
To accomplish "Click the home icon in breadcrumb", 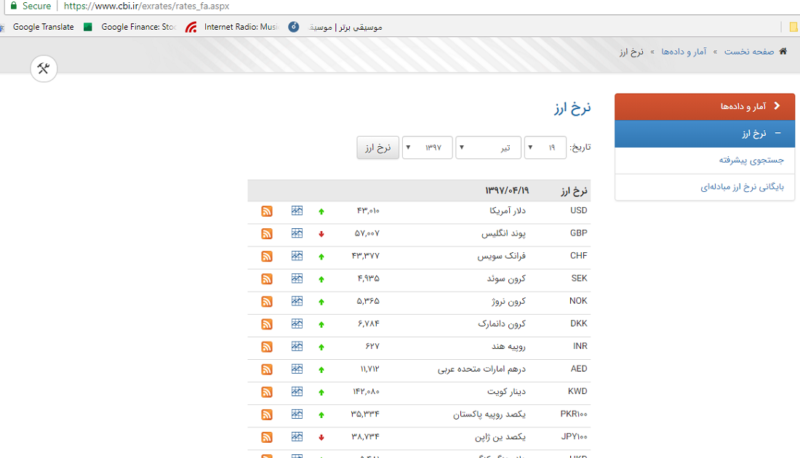I will (x=783, y=51).
